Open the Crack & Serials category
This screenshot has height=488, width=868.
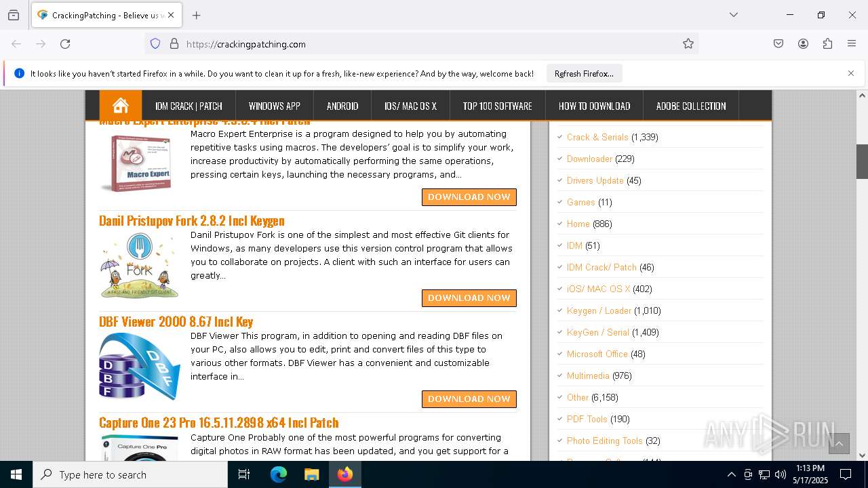click(x=597, y=137)
